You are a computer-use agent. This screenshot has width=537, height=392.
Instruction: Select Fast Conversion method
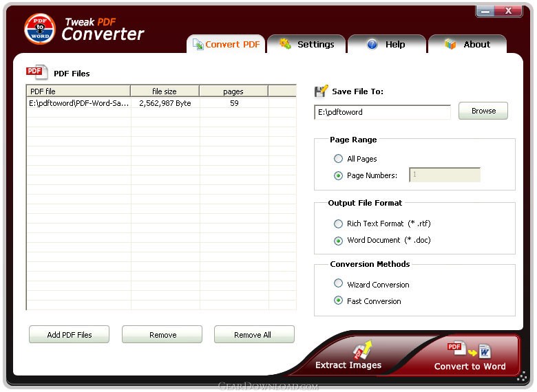pos(338,301)
